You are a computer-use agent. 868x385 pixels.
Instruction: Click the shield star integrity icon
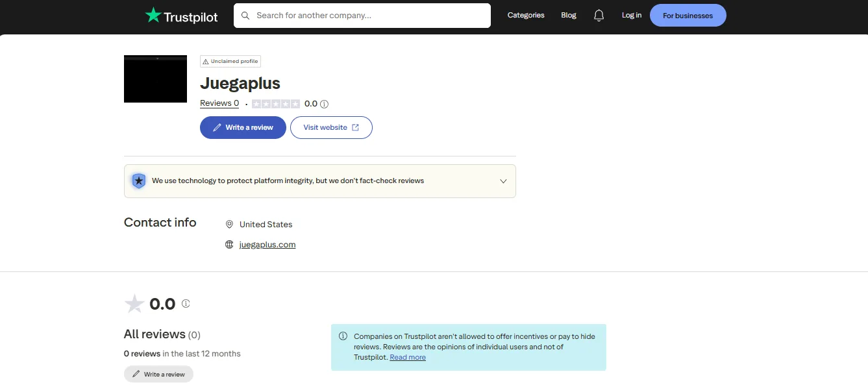(138, 180)
